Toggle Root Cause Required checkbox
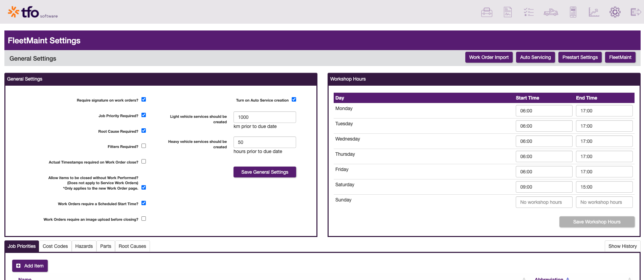The width and height of the screenshot is (644, 280). 144,131
